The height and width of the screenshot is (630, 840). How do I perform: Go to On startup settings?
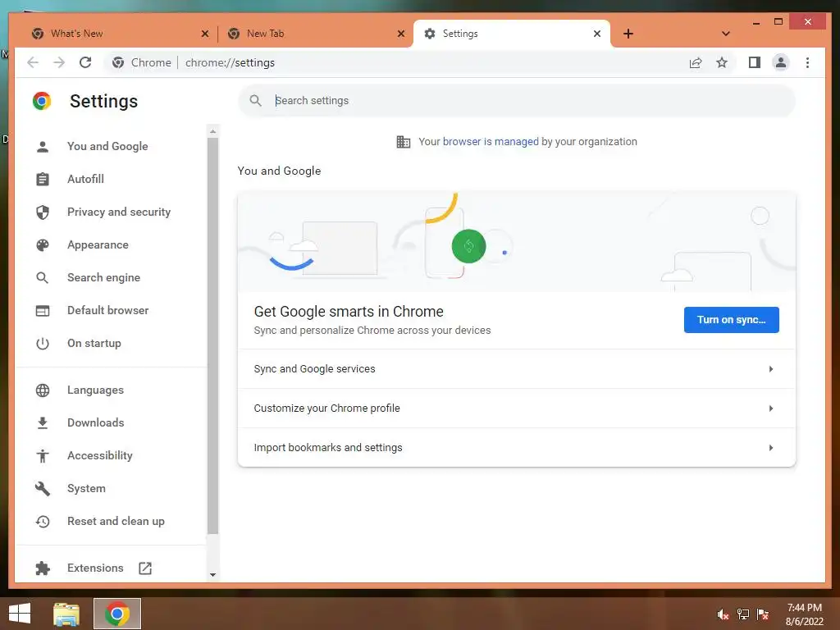point(94,344)
